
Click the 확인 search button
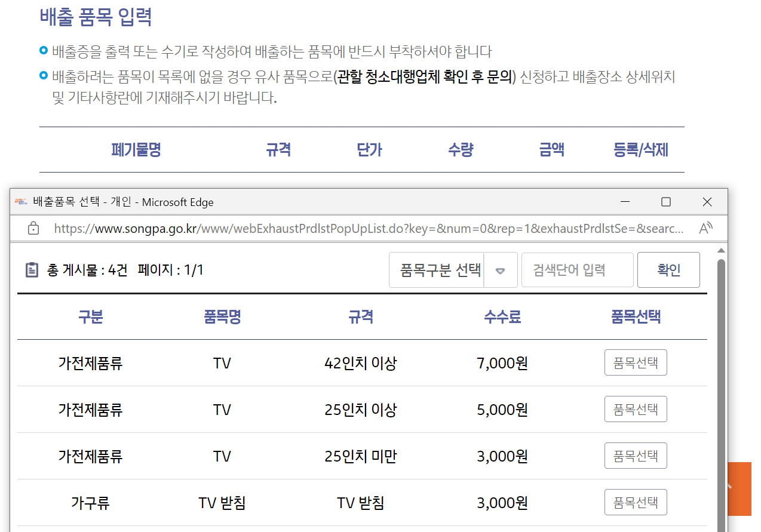[668, 269]
